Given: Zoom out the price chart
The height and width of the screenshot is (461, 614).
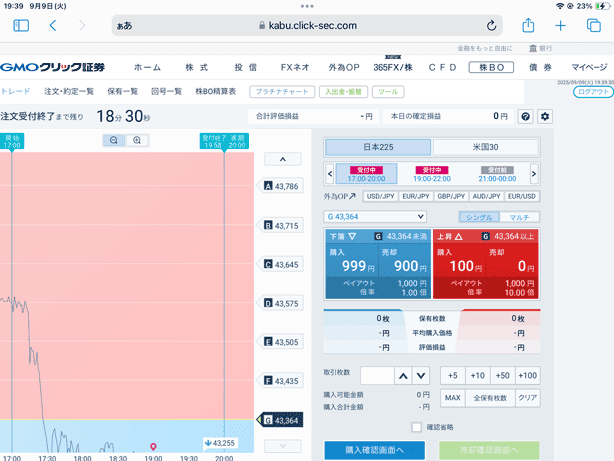Looking at the screenshot, I should tap(115, 141).
